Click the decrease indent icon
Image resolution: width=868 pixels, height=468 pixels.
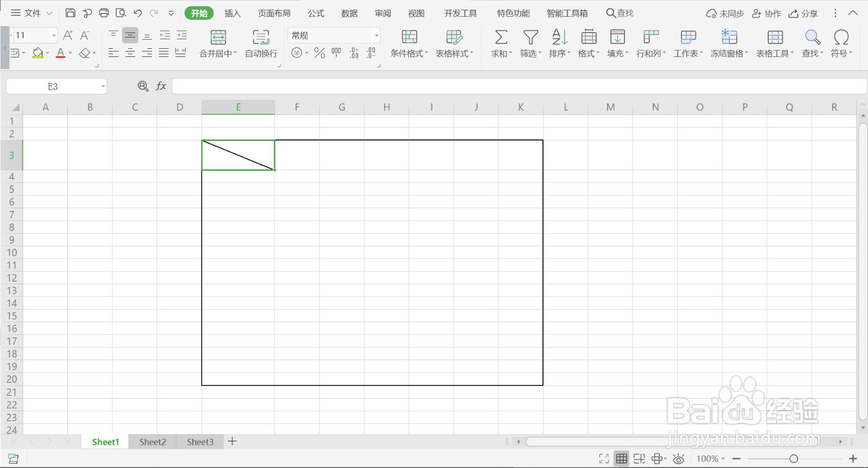pyautogui.click(x=165, y=35)
